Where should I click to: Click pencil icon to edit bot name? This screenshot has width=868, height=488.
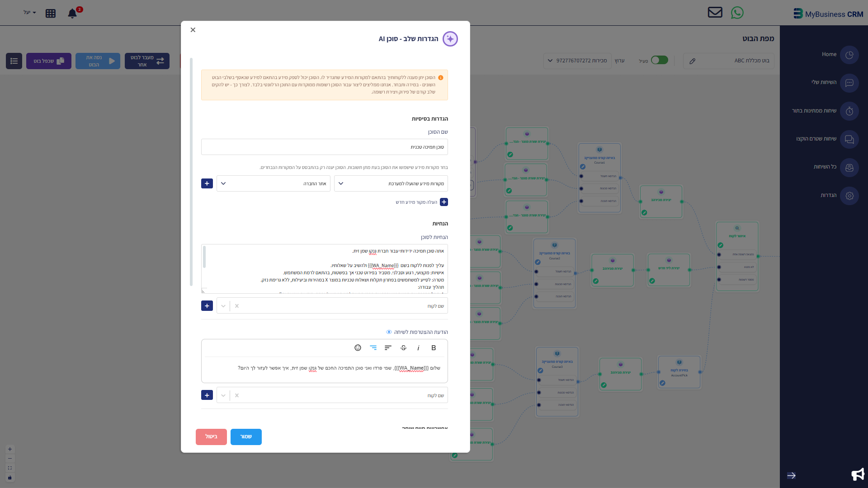[x=692, y=61]
